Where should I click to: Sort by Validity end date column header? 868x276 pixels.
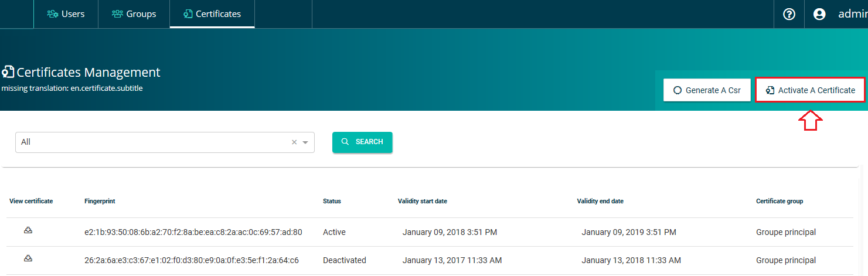600,201
